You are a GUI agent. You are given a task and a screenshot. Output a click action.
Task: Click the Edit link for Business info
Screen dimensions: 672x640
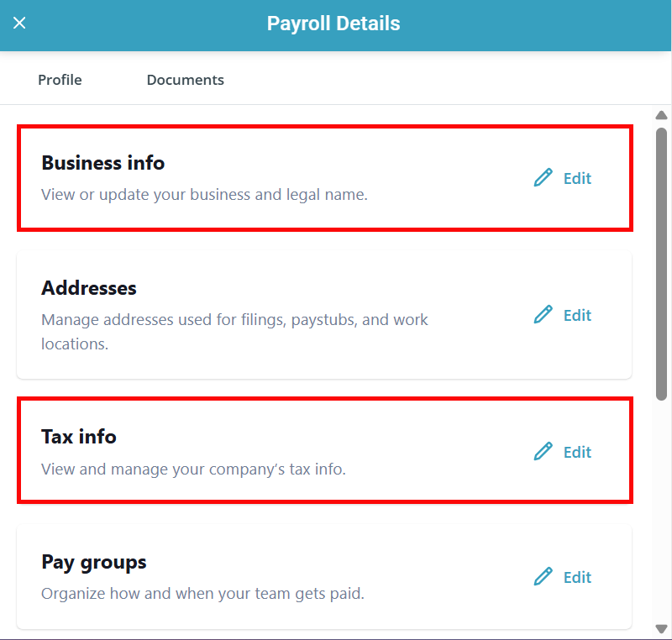point(577,178)
